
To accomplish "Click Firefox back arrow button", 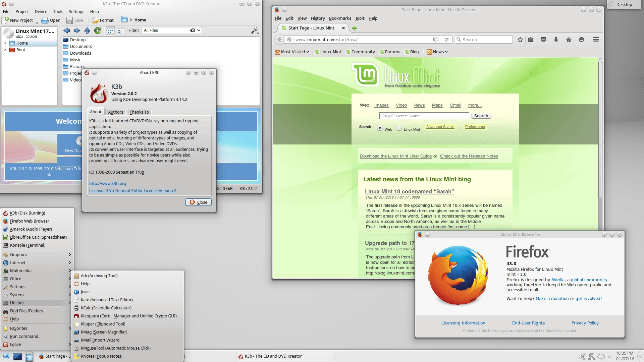I will 280,40.
